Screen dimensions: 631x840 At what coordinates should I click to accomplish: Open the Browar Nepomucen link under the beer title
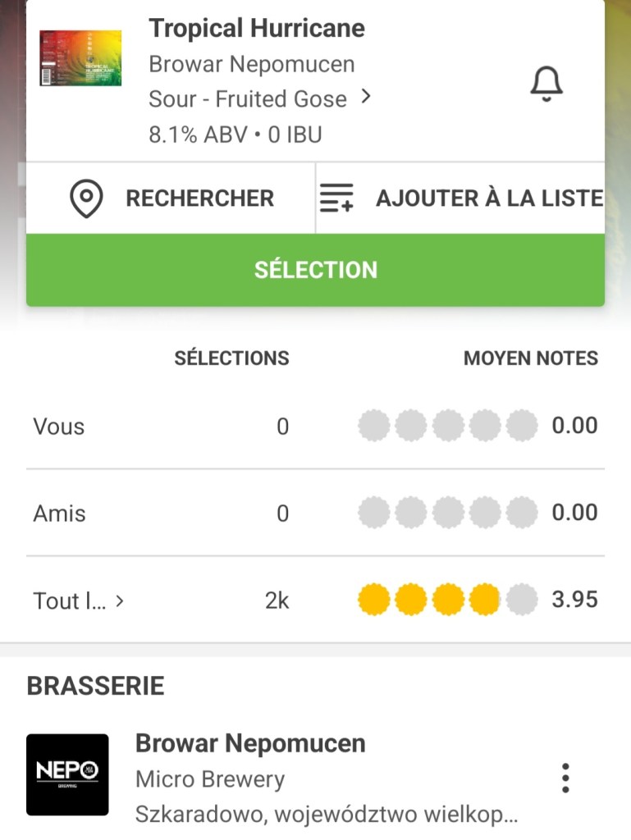[x=252, y=64]
